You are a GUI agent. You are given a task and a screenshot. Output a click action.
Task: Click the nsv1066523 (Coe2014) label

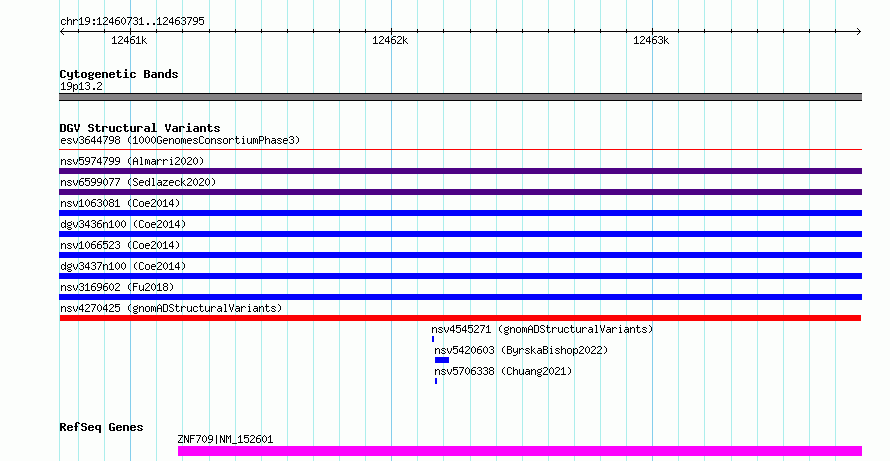pyautogui.click(x=120, y=245)
